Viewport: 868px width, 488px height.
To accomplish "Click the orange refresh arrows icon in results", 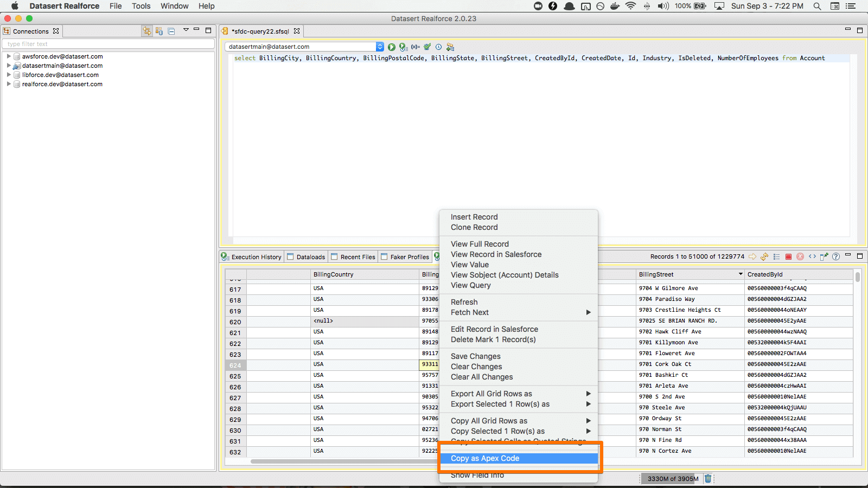I will [x=764, y=257].
